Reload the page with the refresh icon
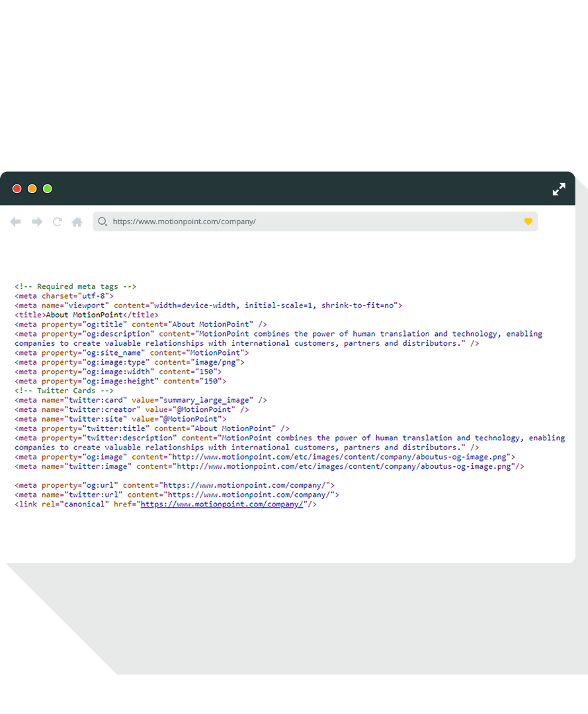Screen dimensions: 588x714 point(58,222)
